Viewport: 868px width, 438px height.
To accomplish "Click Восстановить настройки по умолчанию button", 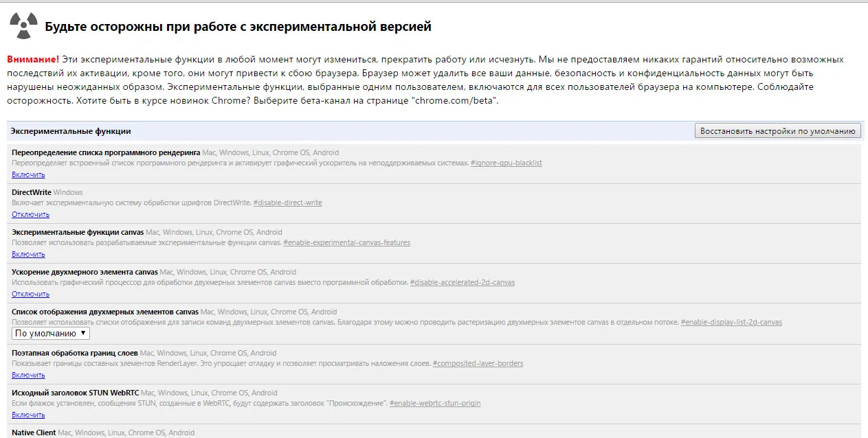I will (777, 131).
